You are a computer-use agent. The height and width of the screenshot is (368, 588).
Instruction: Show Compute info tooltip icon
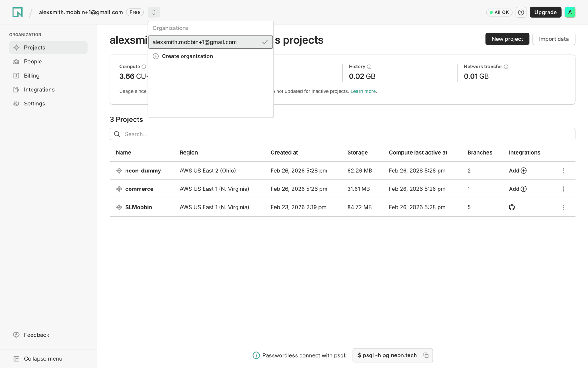pyautogui.click(x=144, y=67)
